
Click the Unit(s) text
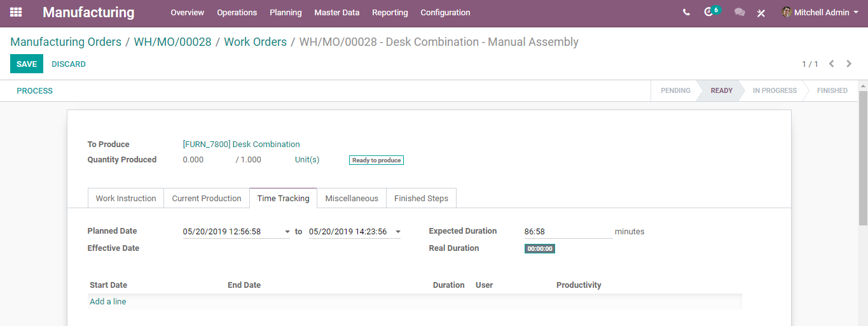click(x=307, y=160)
